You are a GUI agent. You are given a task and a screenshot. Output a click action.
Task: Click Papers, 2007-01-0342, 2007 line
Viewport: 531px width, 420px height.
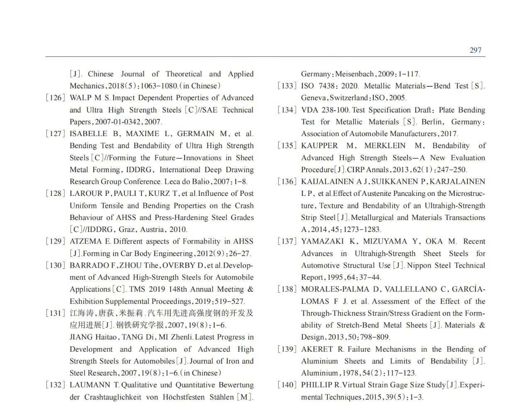coord(116,122)
